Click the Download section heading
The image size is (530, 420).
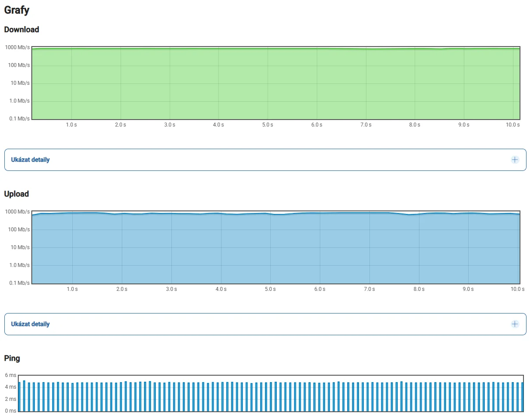point(21,30)
